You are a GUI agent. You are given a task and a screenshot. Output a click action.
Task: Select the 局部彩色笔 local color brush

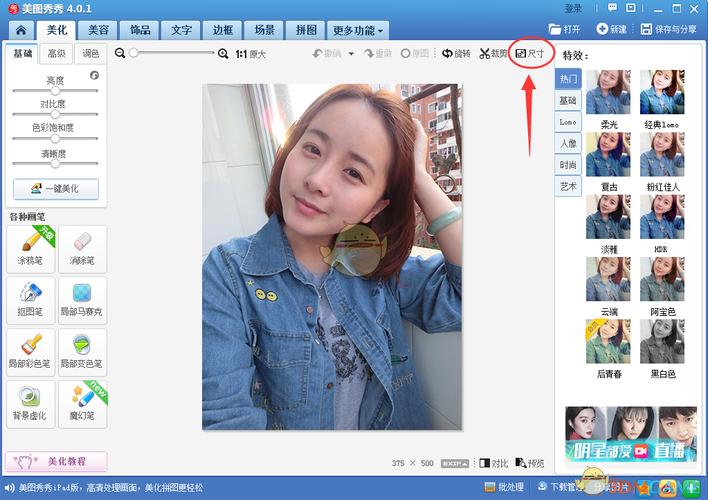(31, 351)
